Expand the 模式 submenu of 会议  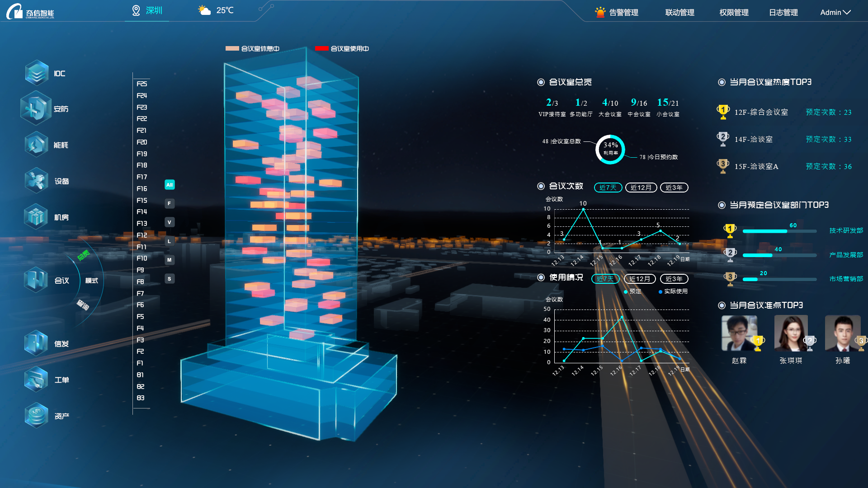coord(92,281)
